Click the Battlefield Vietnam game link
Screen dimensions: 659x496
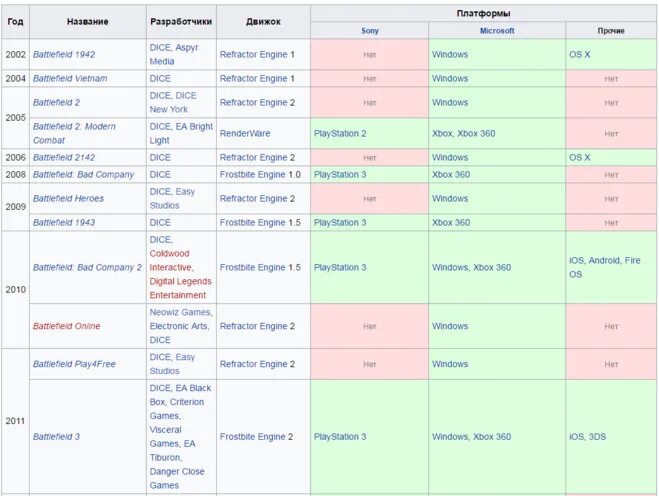(x=69, y=78)
